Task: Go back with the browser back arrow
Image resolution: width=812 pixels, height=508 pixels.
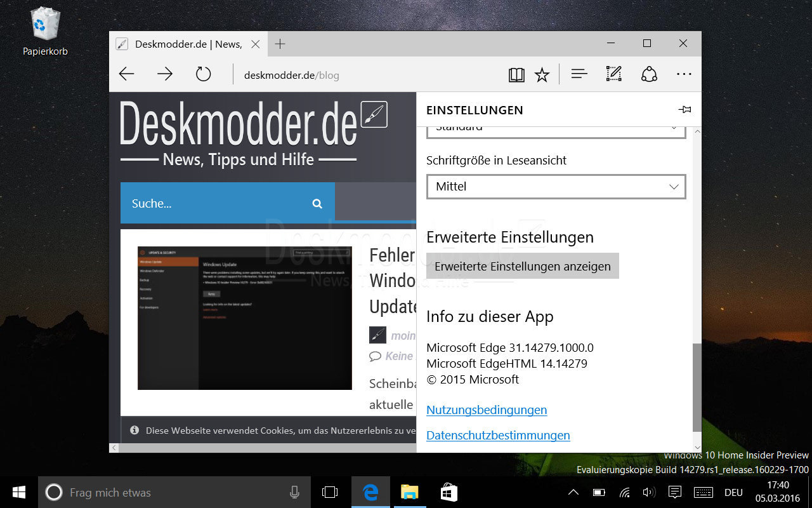Action: point(127,74)
